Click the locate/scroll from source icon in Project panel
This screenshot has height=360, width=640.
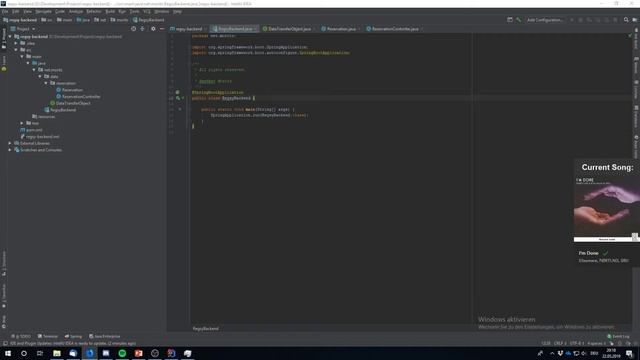133,29
